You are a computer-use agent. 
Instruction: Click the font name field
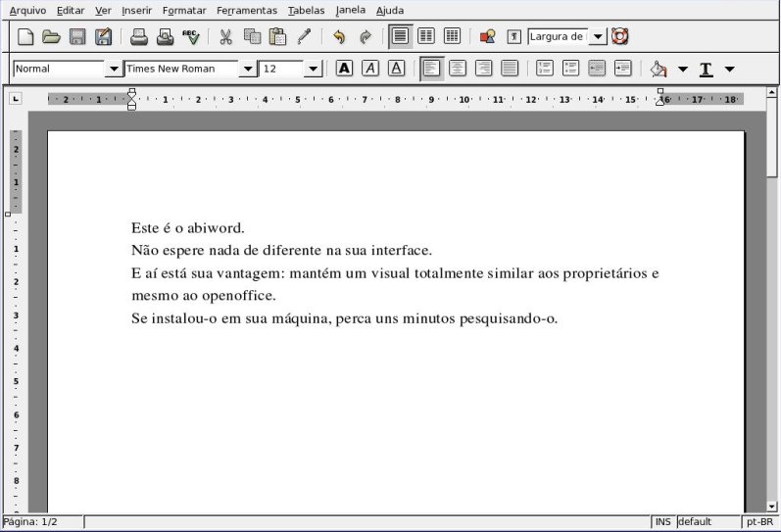pos(181,69)
